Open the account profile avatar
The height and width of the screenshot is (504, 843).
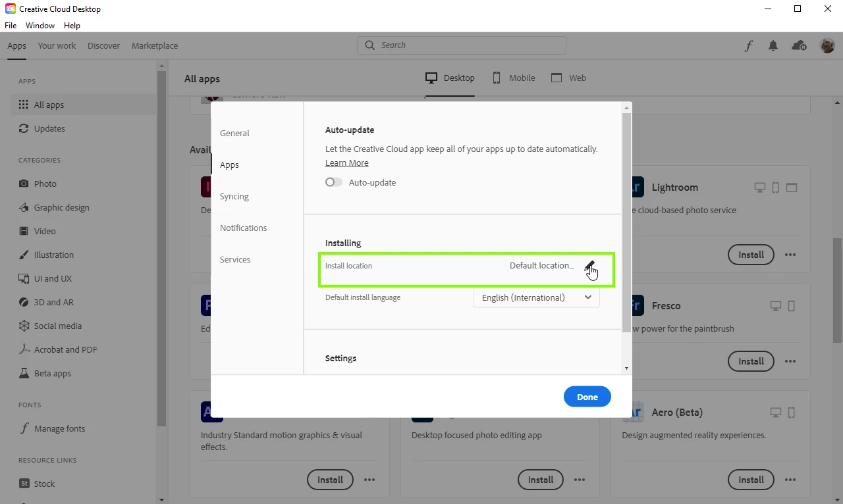pos(827,45)
